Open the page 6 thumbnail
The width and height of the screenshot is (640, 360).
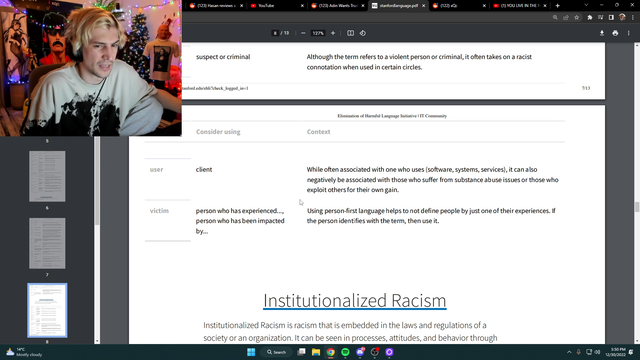[x=47, y=176]
